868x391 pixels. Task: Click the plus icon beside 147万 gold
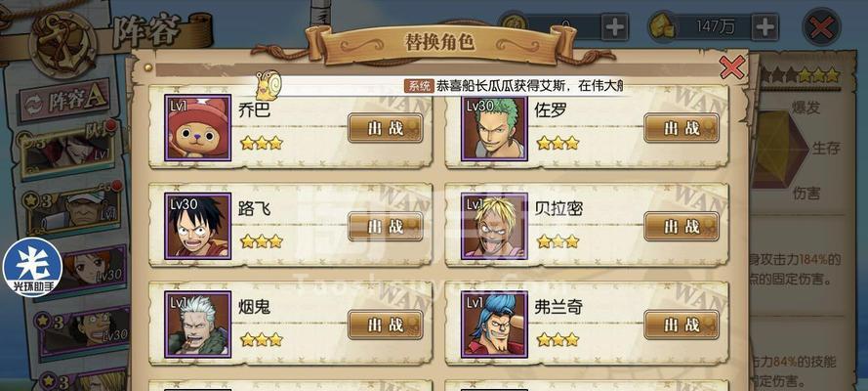coord(765,26)
